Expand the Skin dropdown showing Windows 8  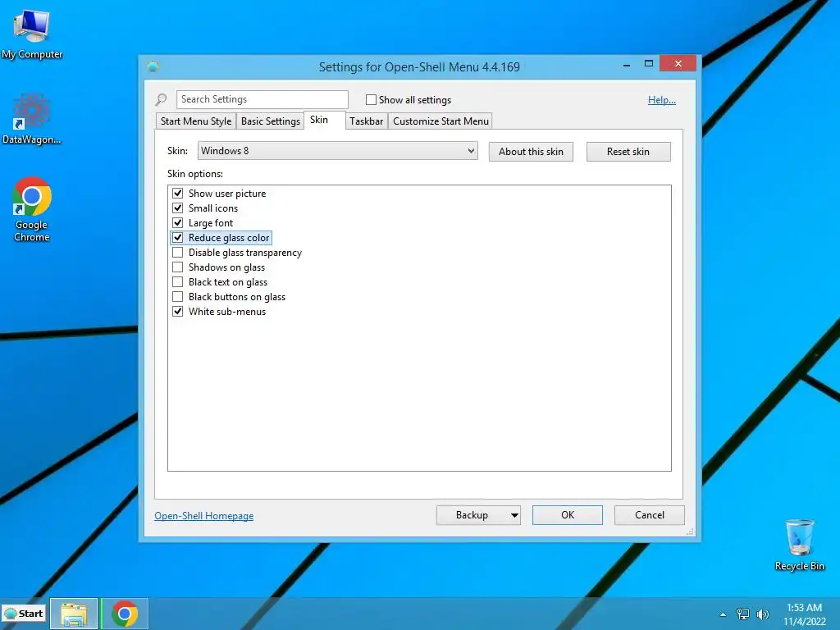(337, 151)
